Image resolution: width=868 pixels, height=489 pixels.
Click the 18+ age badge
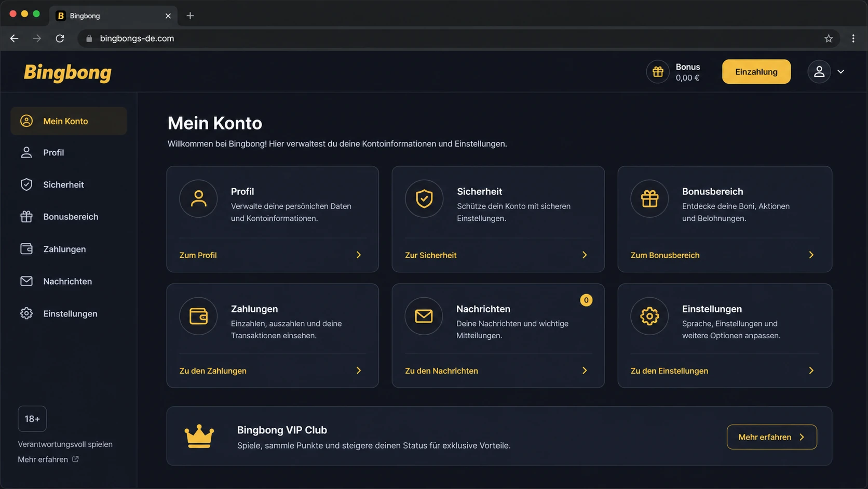[32, 419]
